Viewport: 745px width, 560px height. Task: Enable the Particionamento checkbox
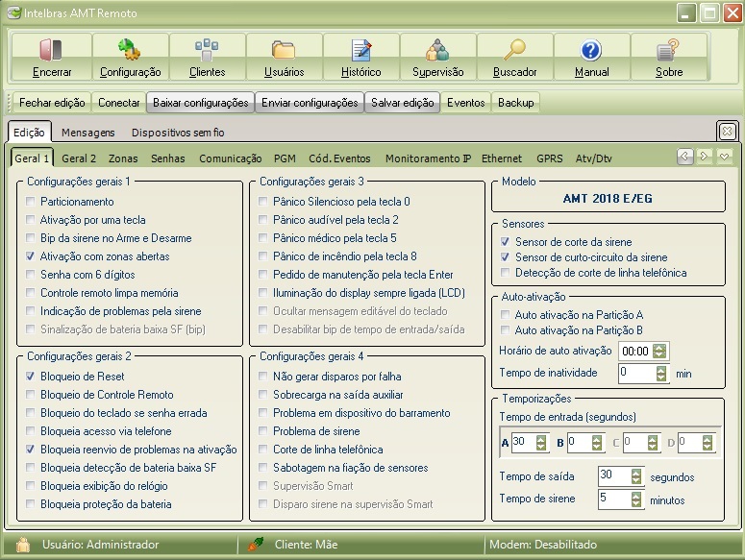point(31,201)
